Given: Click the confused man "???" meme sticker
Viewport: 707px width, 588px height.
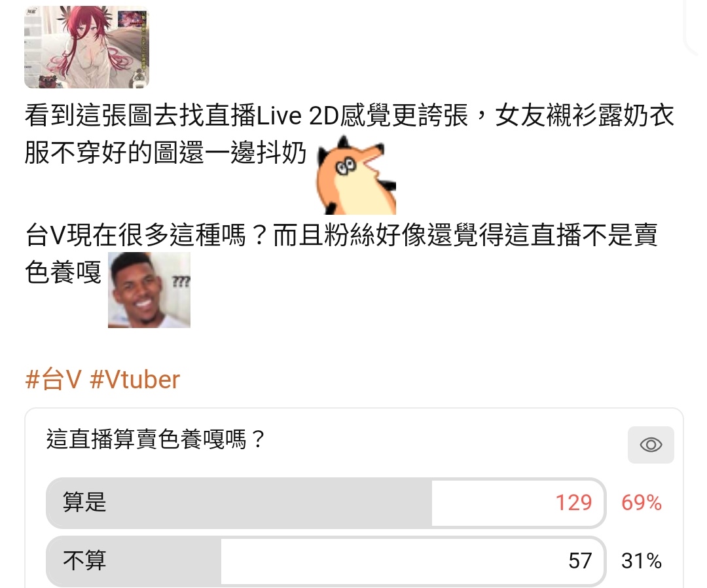Looking at the screenshot, I should click(x=149, y=290).
